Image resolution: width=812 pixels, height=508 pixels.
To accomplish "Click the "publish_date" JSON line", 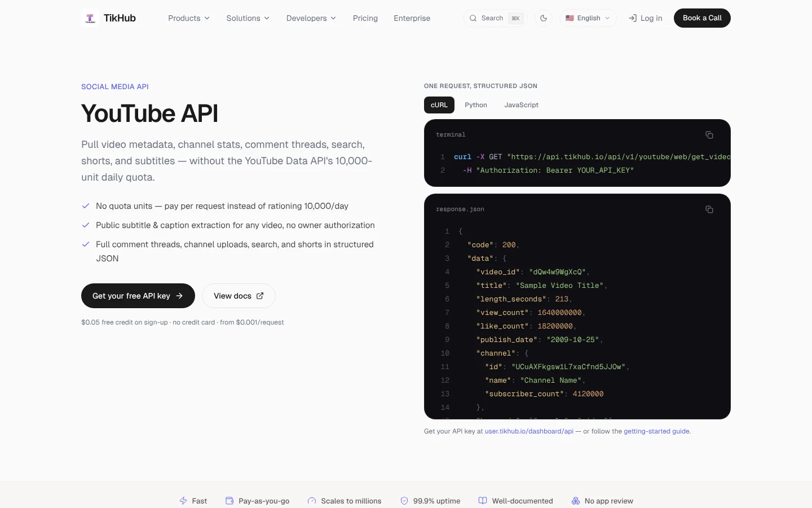I will pyautogui.click(x=540, y=340).
